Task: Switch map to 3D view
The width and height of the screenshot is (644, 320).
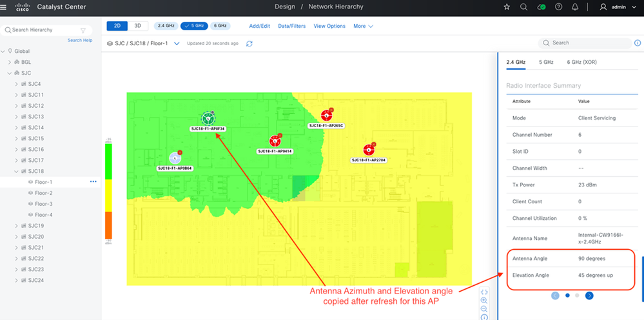Action: 138,26
